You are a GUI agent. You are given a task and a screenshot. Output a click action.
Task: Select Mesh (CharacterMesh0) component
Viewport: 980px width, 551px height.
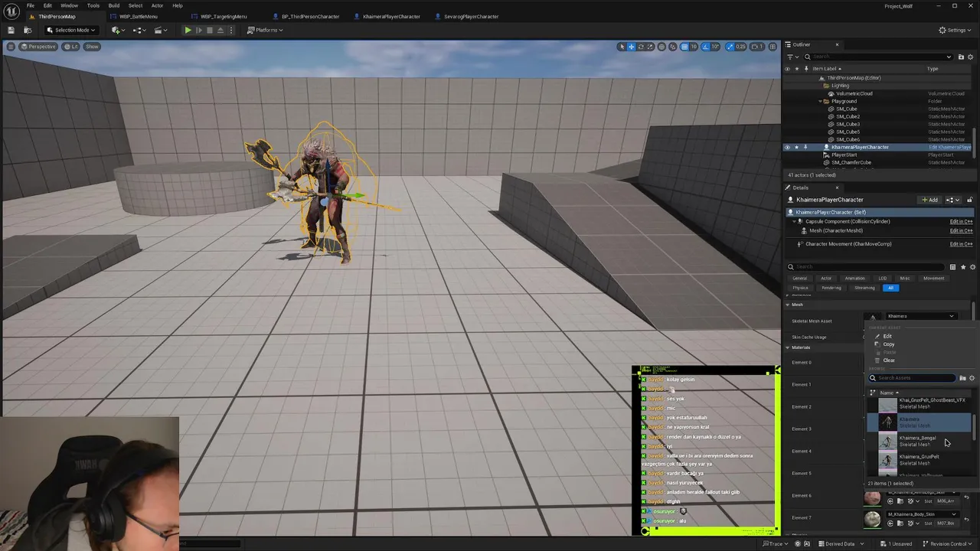836,230
